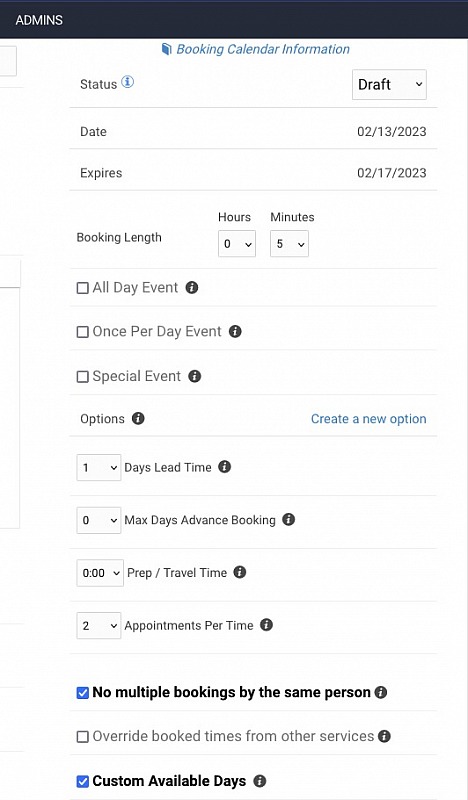Open the Booking Length Minutes dropdown
468x800 pixels.
point(289,244)
